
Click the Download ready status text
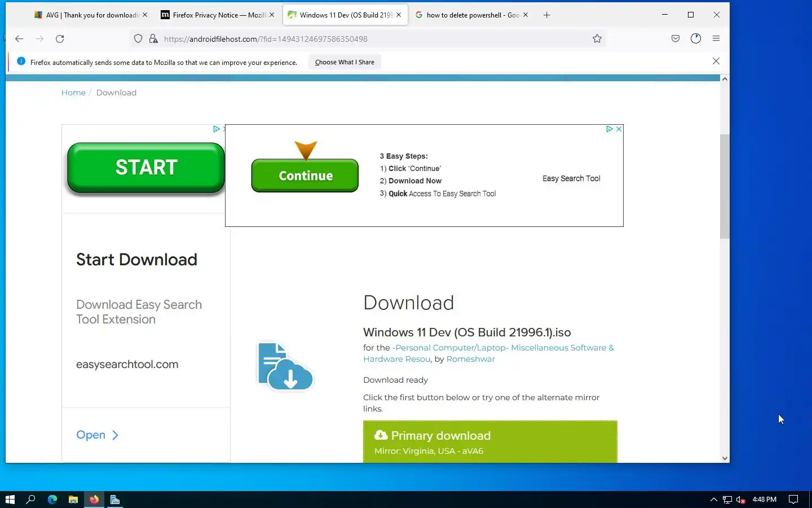(x=395, y=380)
